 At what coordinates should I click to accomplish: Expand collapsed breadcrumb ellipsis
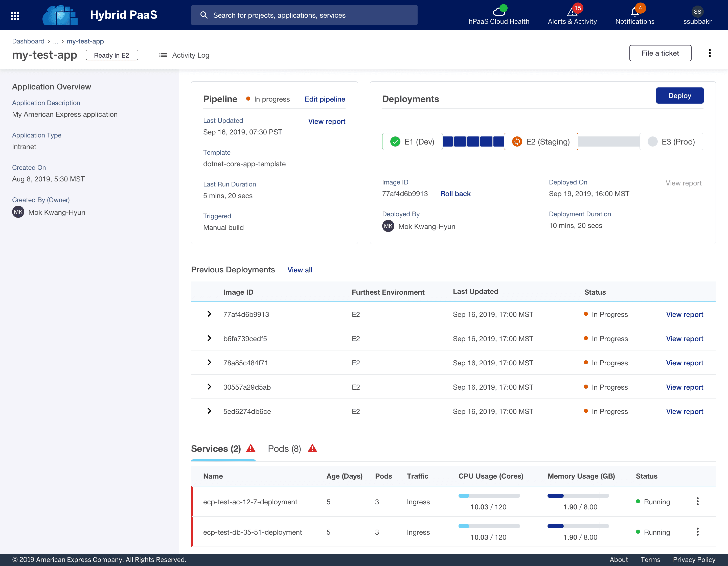[x=55, y=41]
